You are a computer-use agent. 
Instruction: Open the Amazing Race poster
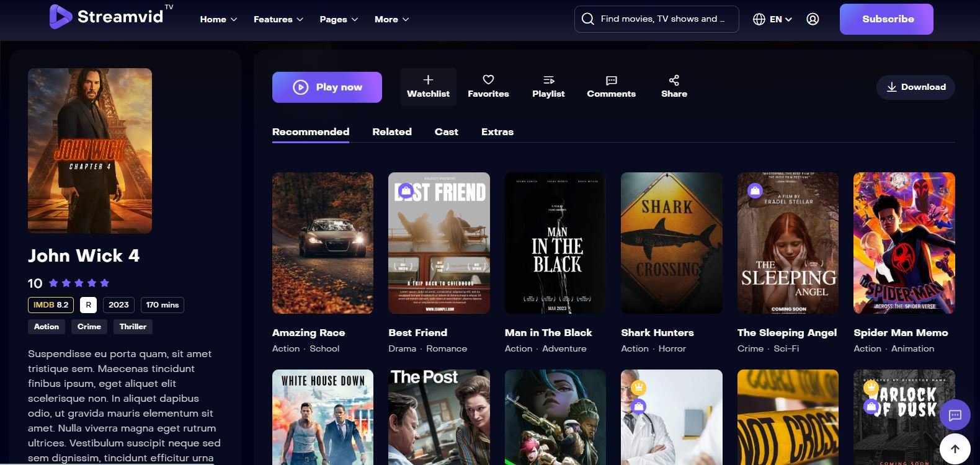tap(323, 243)
